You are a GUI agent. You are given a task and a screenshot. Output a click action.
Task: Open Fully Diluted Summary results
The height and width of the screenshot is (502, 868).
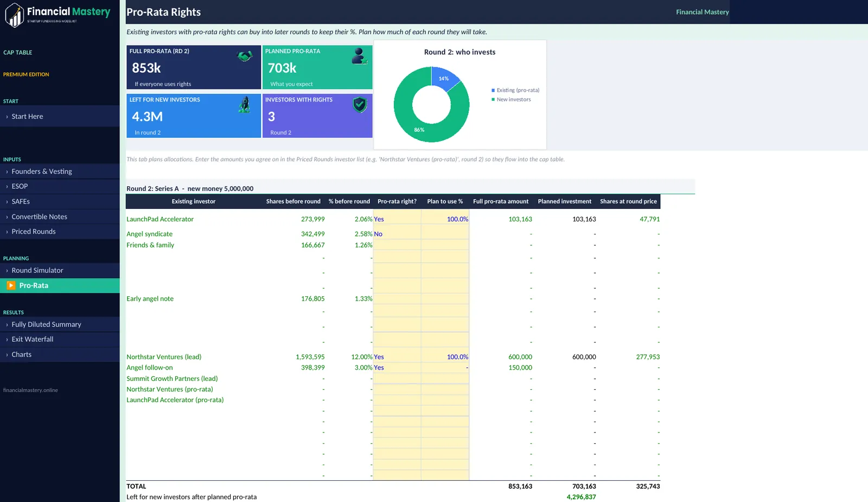60,325
